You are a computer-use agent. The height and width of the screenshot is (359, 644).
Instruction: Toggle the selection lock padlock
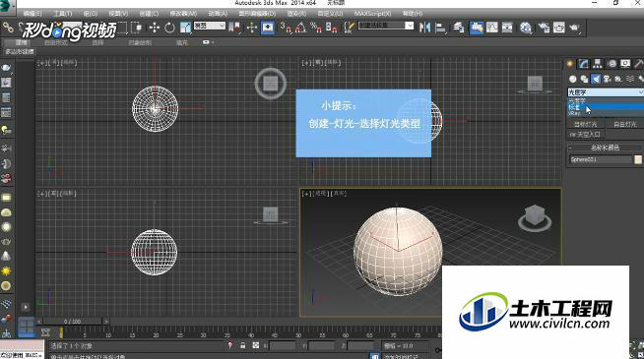point(243,346)
